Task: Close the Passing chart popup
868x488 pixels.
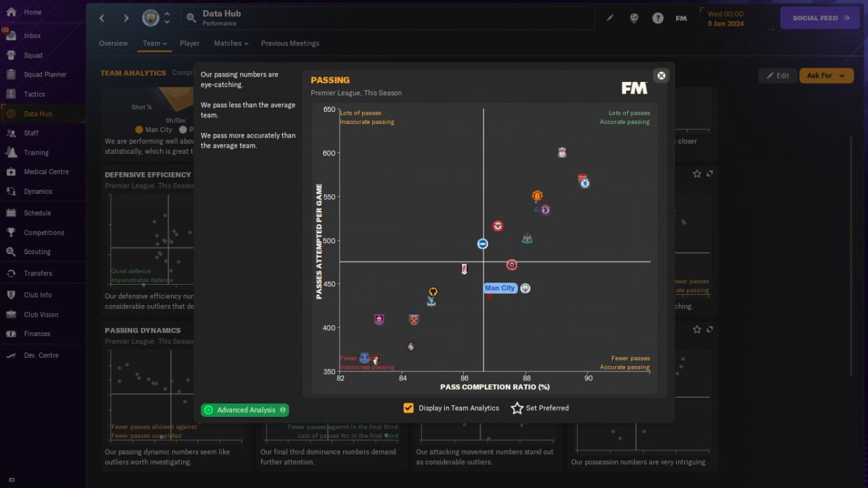Action: pos(661,75)
